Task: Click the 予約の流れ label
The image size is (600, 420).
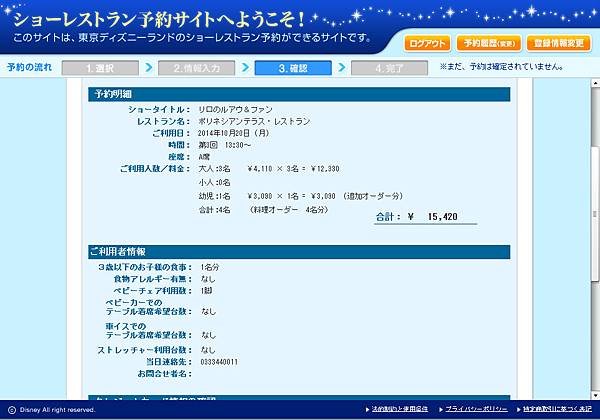Action: [29, 67]
